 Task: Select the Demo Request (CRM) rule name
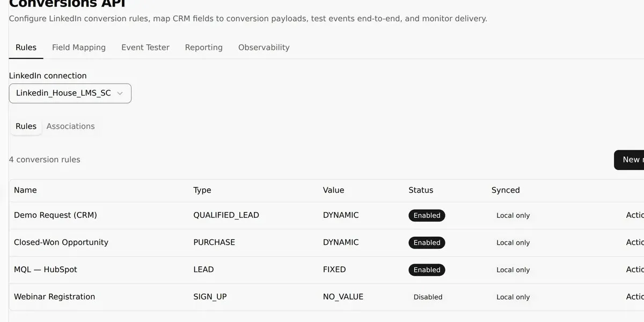click(55, 215)
